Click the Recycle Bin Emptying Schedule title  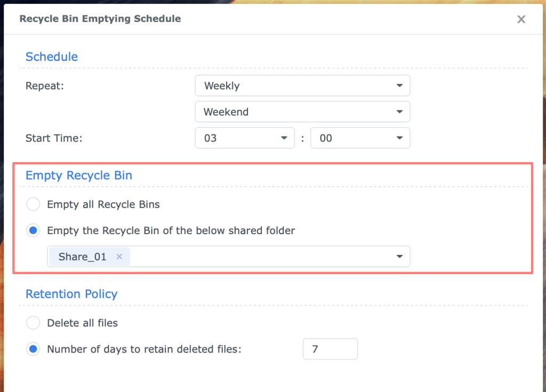click(x=100, y=19)
